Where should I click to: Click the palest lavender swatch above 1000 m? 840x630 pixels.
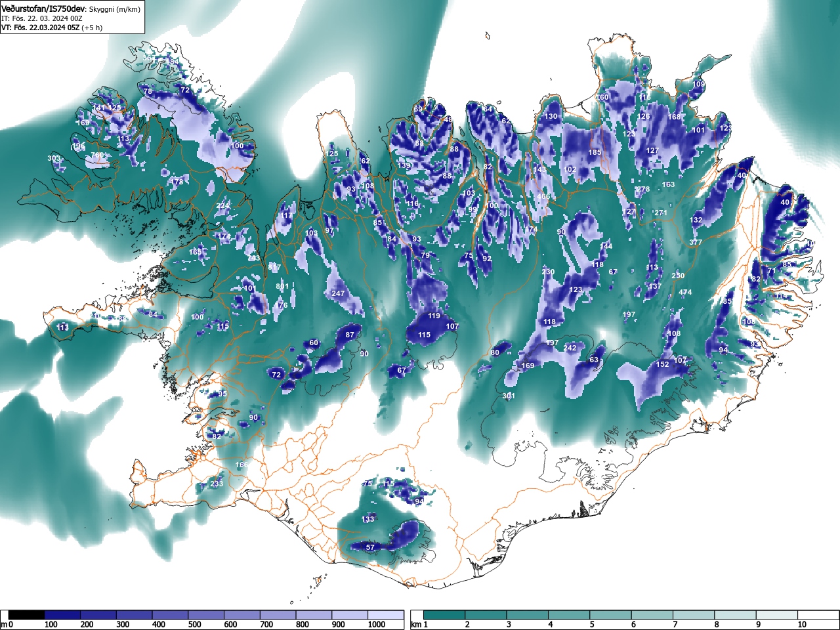pyautogui.click(x=386, y=615)
